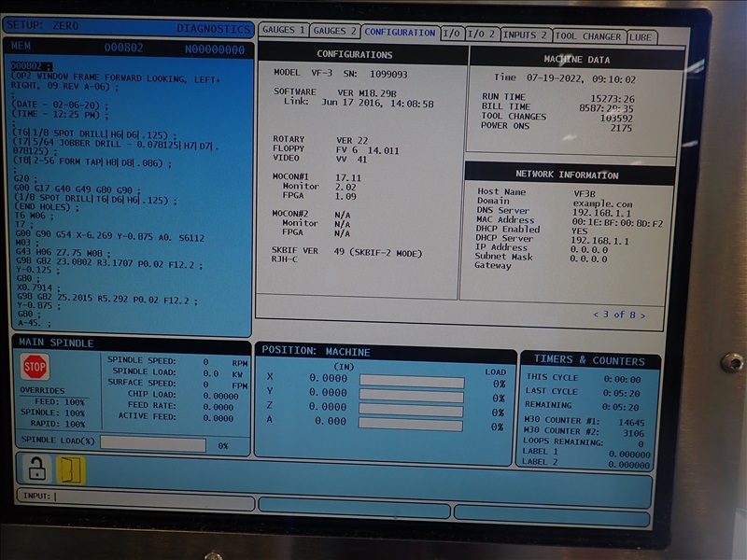Image resolution: width=747 pixels, height=560 pixels.
Task: Switch to the GAUGES 1 tab
Action: (281, 32)
